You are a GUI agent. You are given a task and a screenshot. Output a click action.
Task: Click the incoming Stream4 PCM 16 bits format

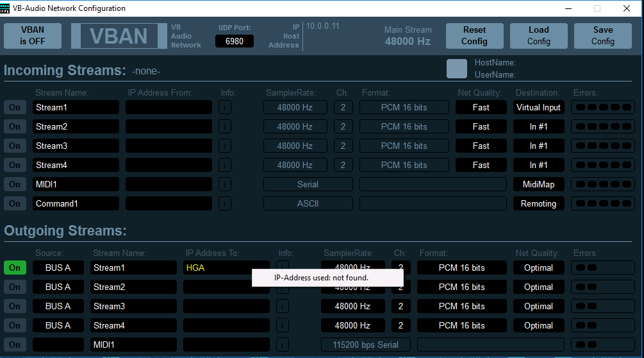point(404,166)
